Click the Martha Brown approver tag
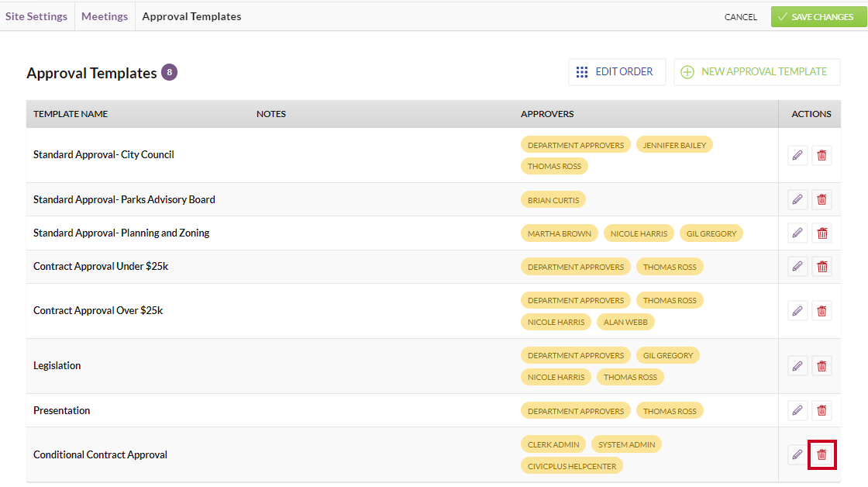Image resolution: width=868 pixels, height=487 pixels. [559, 233]
